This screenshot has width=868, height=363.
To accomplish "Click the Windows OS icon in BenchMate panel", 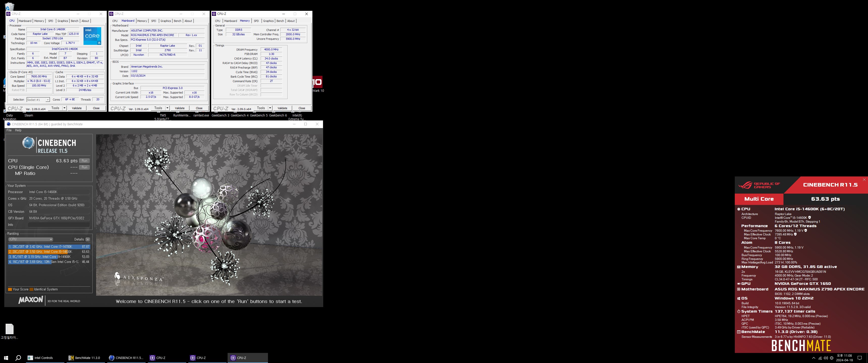I will 739,298.
